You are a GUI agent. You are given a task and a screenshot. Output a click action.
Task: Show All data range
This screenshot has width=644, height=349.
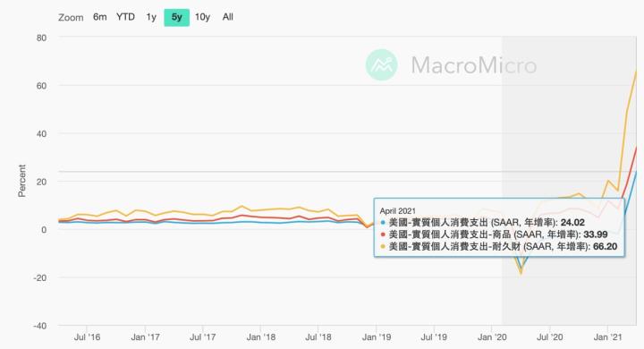pos(227,17)
